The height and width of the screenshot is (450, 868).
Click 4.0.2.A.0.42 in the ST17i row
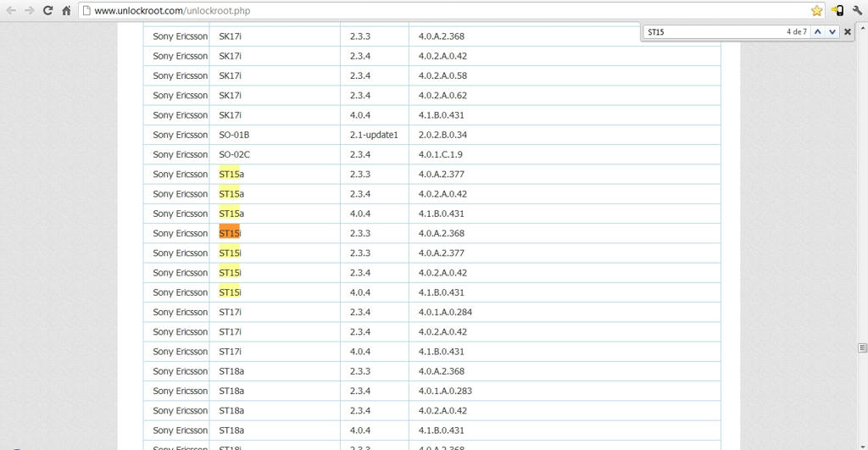click(x=442, y=332)
